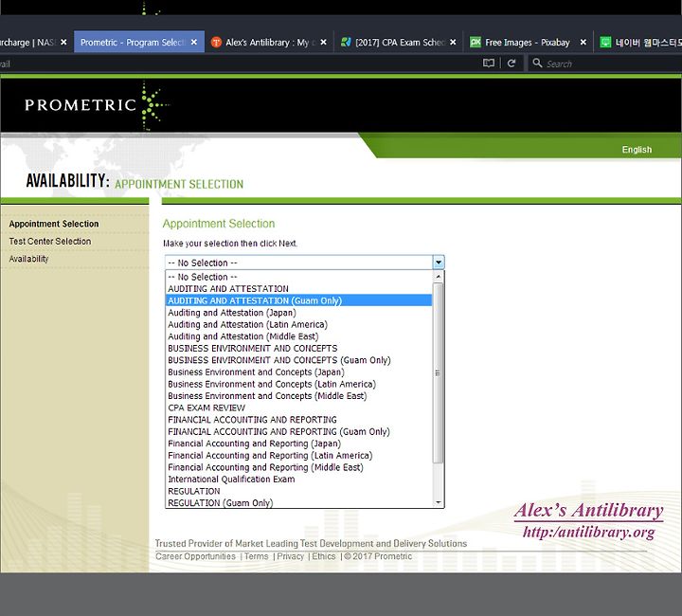Click the English language link

(637, 150)
